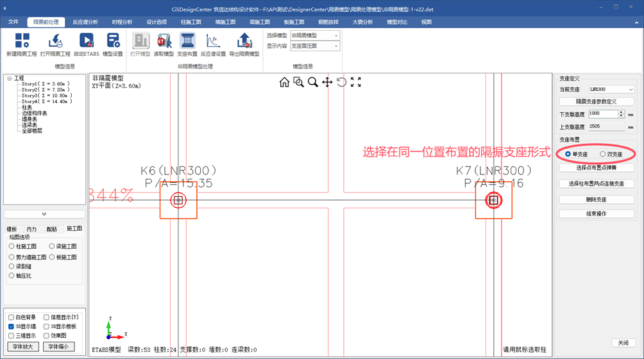
Task: Click the 导出隔震模型 icon
Action: [244, 42]
